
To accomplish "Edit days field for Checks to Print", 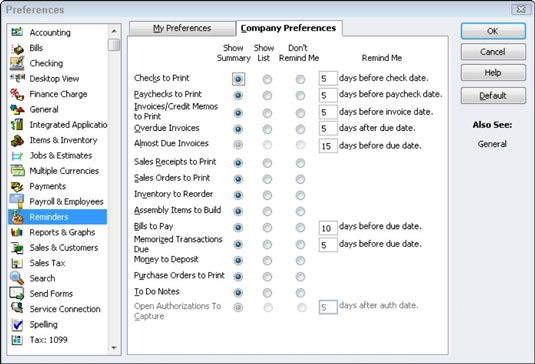I will click(328, 78).
